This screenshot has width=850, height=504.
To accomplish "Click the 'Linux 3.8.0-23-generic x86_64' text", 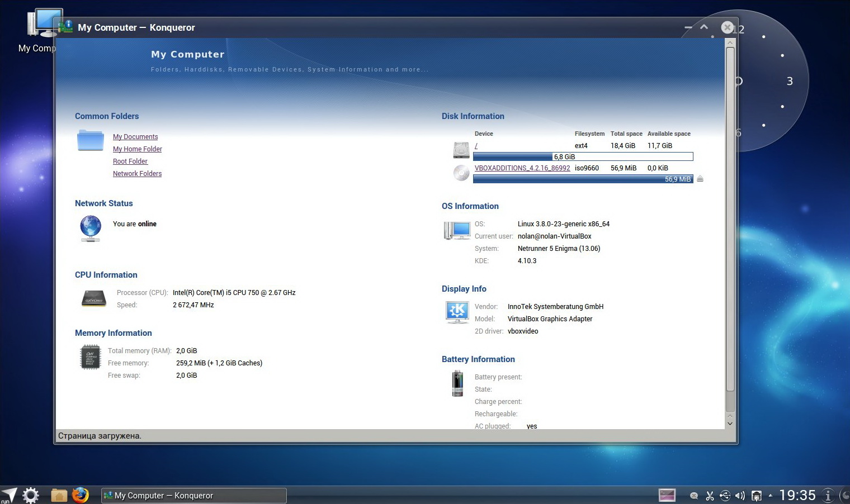I will click(x=564, y=224).
